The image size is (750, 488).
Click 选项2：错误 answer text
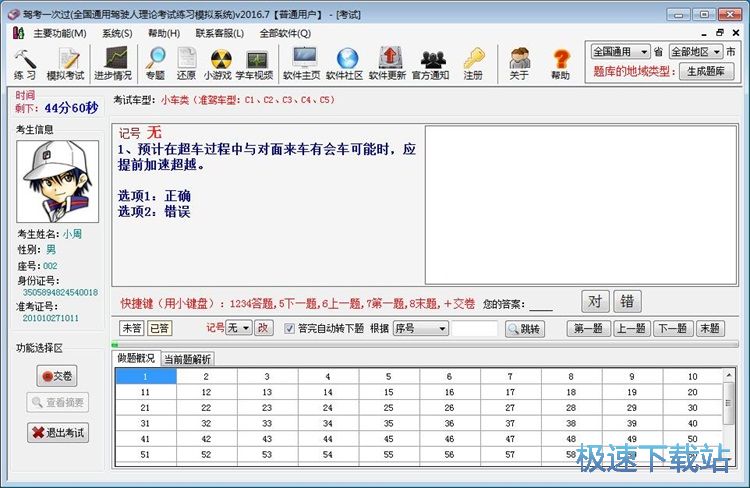[154, 211]
